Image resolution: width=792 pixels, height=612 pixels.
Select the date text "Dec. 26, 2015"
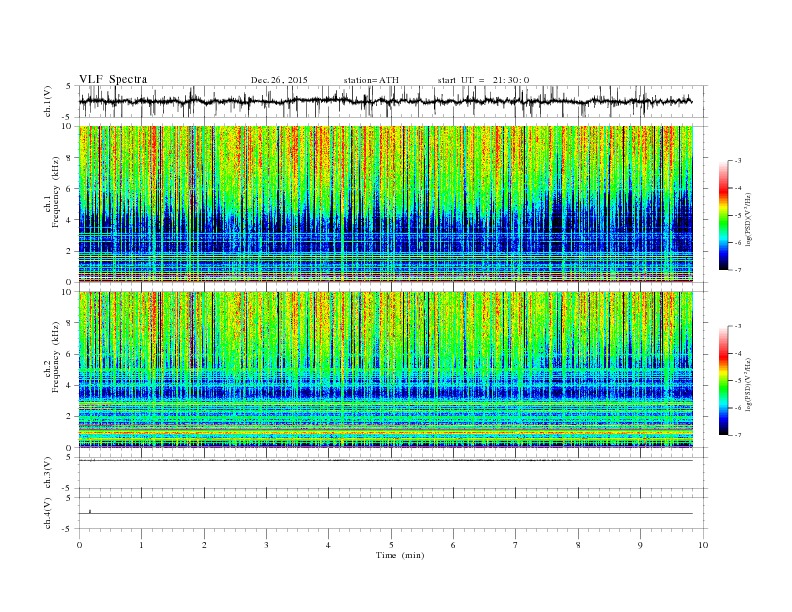[279, 80]
